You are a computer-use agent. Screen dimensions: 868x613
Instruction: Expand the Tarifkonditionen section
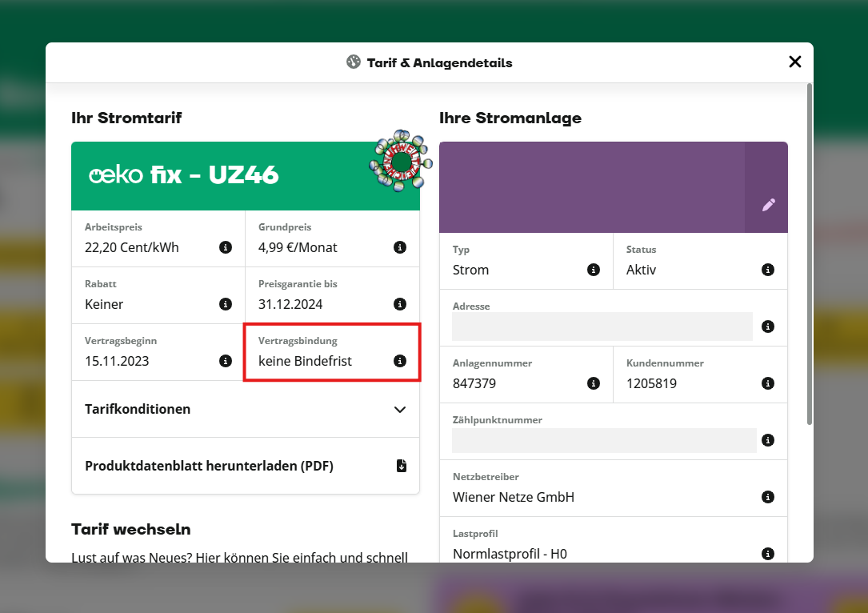point(246,409)
